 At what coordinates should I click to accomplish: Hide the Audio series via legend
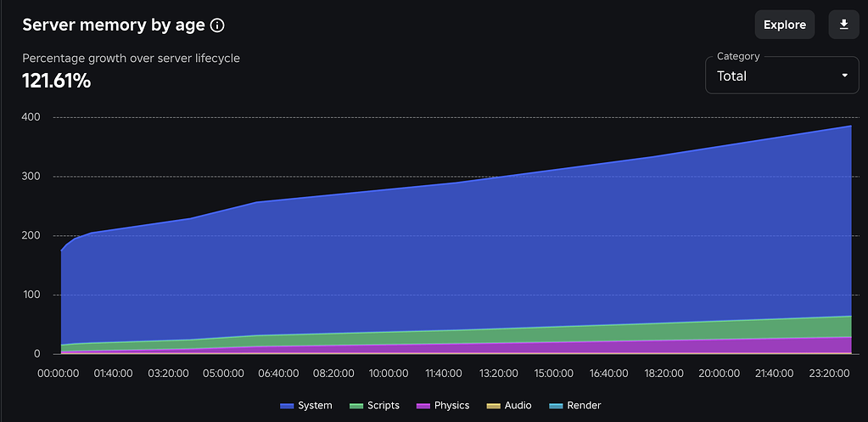click(x=518, y=406)
